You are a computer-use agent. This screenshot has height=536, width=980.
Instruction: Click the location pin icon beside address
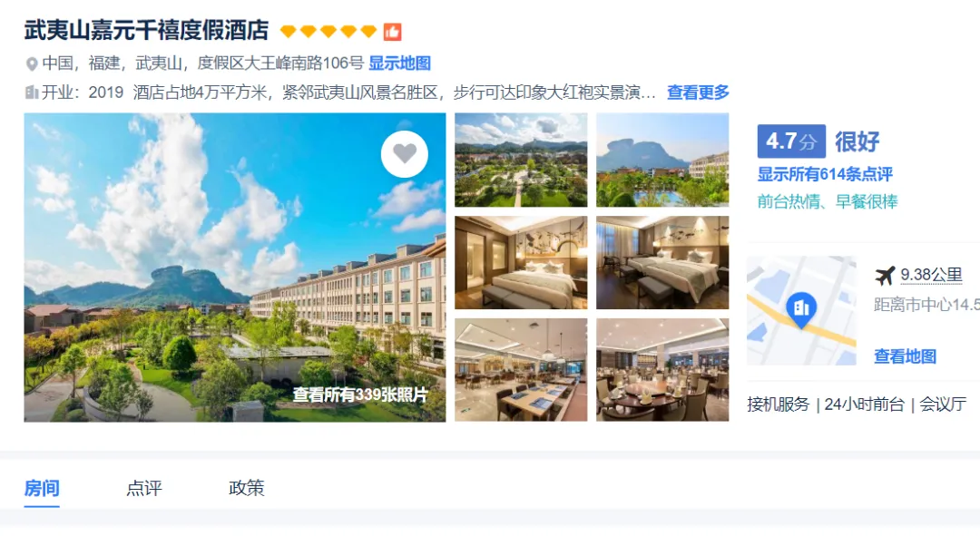(31, 63)
